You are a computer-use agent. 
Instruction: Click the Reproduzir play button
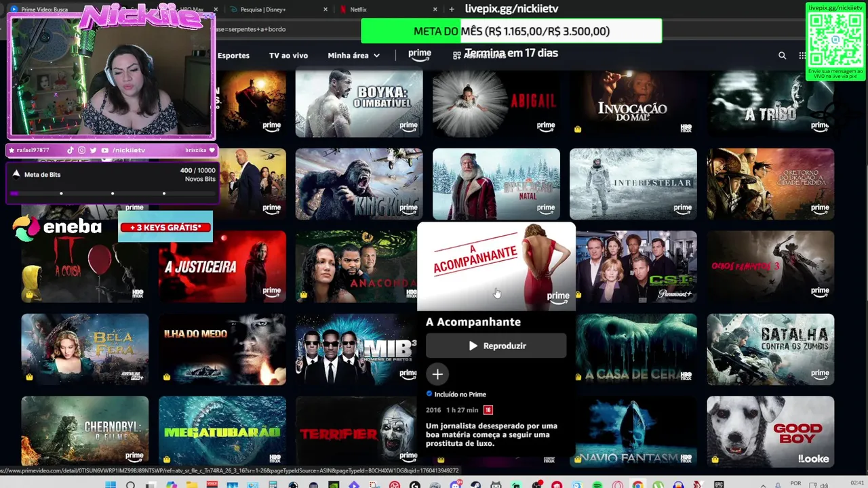496,346
